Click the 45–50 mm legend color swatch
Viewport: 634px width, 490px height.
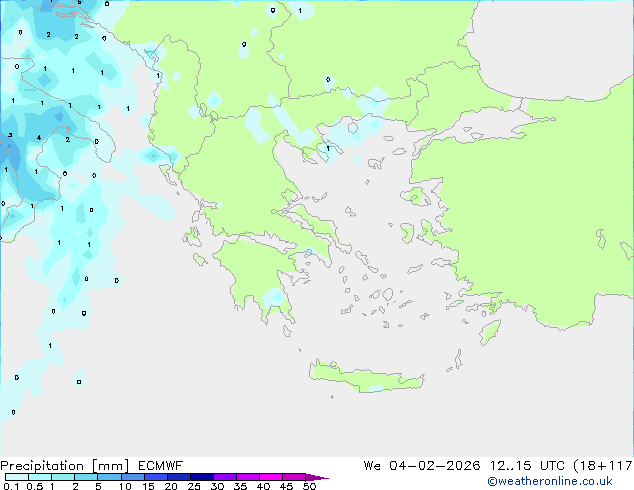coord(294,477)
